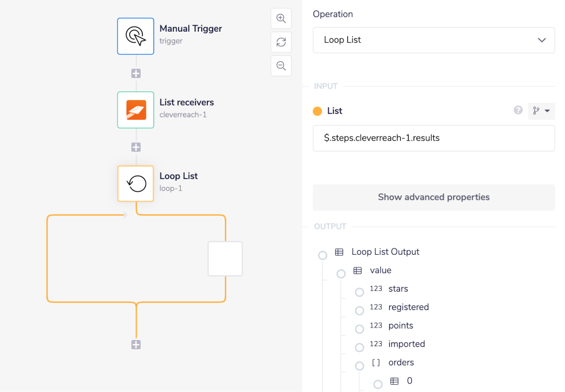Screen dimensions: 565x392
Task: Select the radio next to points output
Action: coord(359,329)
